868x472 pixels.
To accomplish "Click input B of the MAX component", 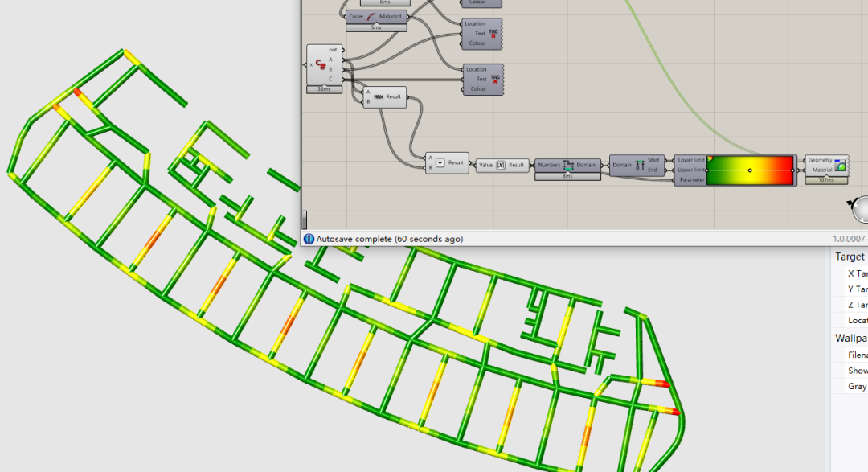I will pos(368,102).
